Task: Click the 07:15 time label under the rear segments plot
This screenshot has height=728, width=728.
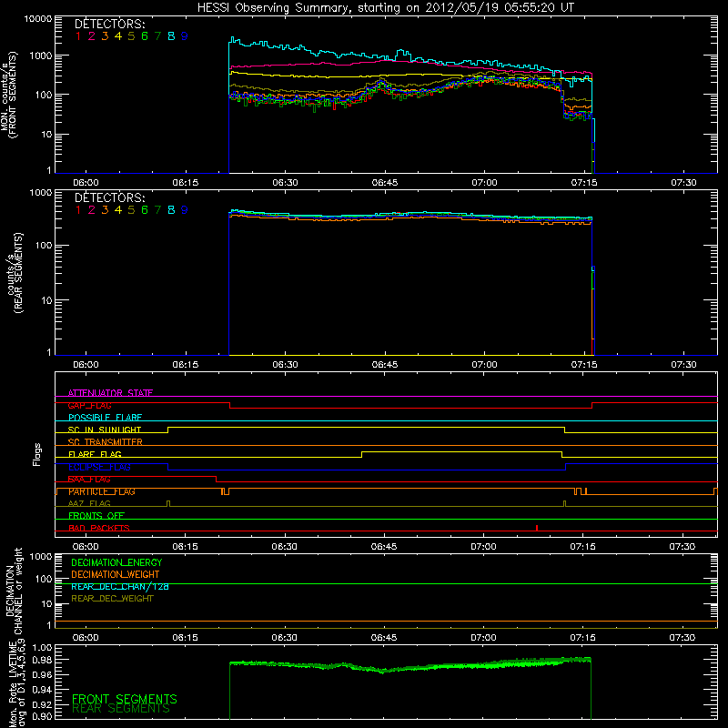Action: point(583,365)
